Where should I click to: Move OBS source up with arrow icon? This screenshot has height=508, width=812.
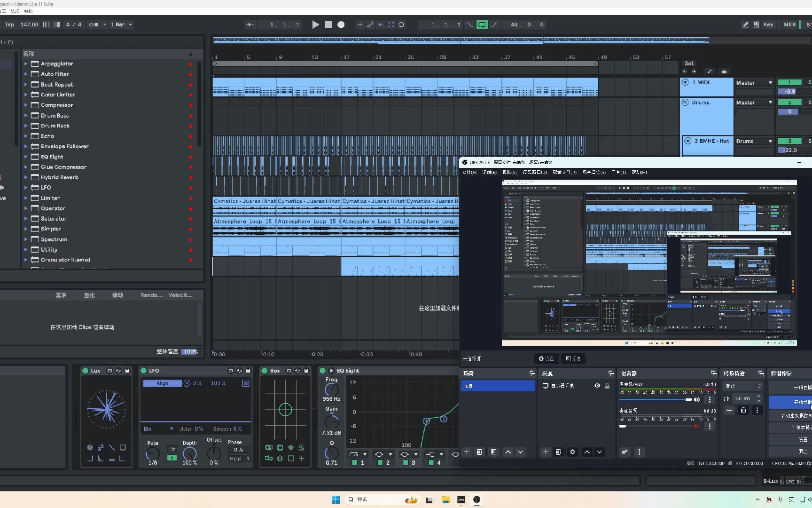pyautogui.click(x=587, y=452)
